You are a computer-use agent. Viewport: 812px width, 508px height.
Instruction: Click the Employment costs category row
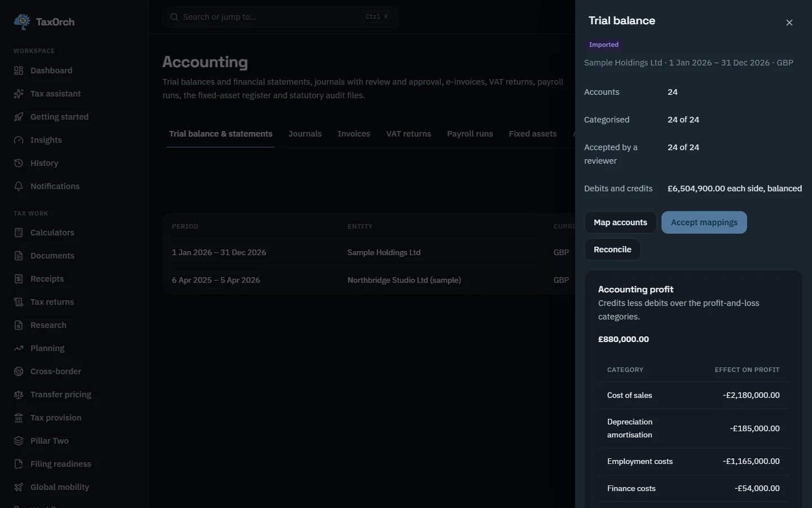click(694, 462)
